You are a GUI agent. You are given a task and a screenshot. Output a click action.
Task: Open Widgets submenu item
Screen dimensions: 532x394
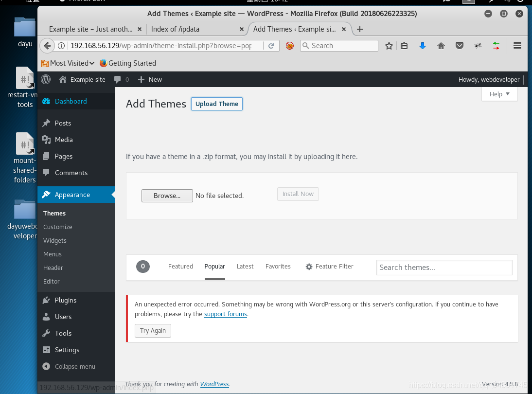click(54, 240)
